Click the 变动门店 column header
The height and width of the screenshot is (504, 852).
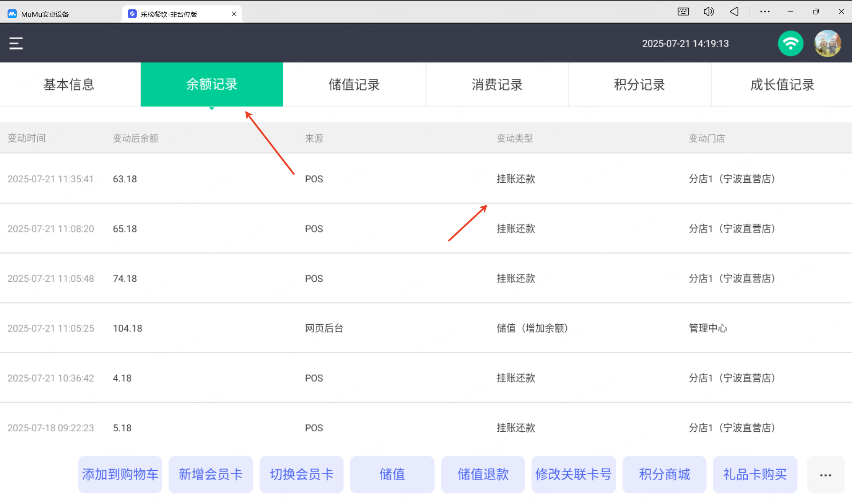(x=707, y=138)
